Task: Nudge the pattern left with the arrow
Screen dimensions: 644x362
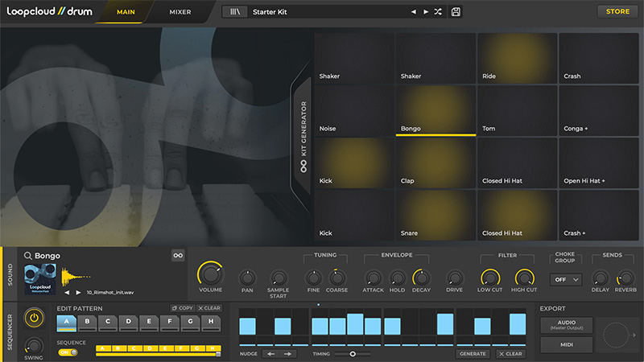Action: [271, 354]
